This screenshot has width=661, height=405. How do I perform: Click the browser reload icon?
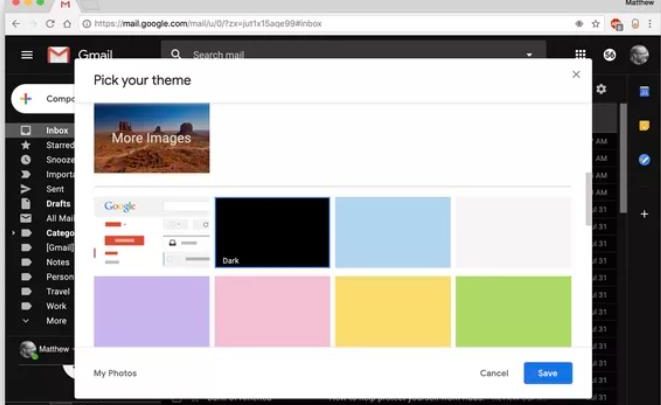(49, 23)
